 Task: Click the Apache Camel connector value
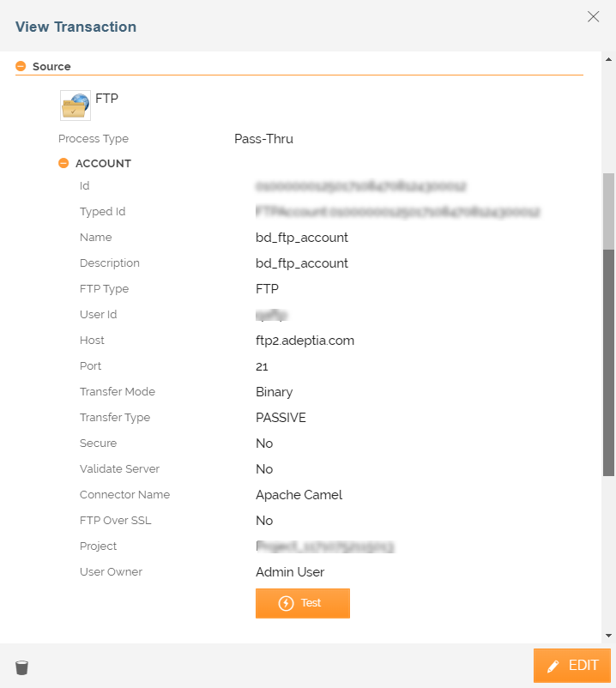(299, 495)
